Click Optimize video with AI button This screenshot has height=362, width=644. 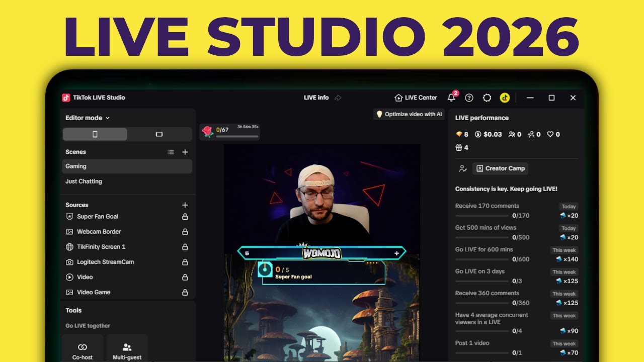(x=409, y=114)
